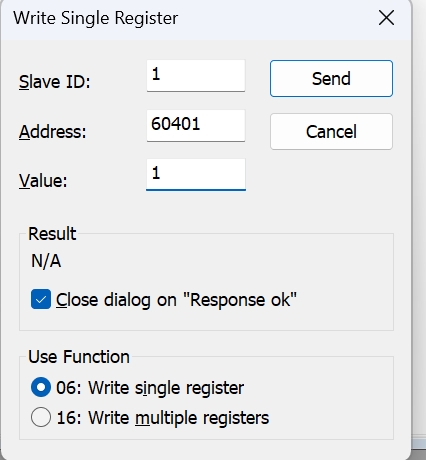Select the Value input box
This screenshot has height=460, width=426.
click(x=196, y=175)
